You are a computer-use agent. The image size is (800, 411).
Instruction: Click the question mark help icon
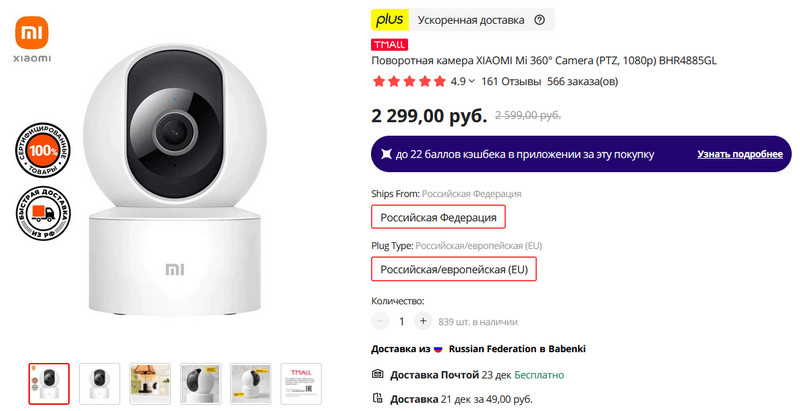point(540,19)
